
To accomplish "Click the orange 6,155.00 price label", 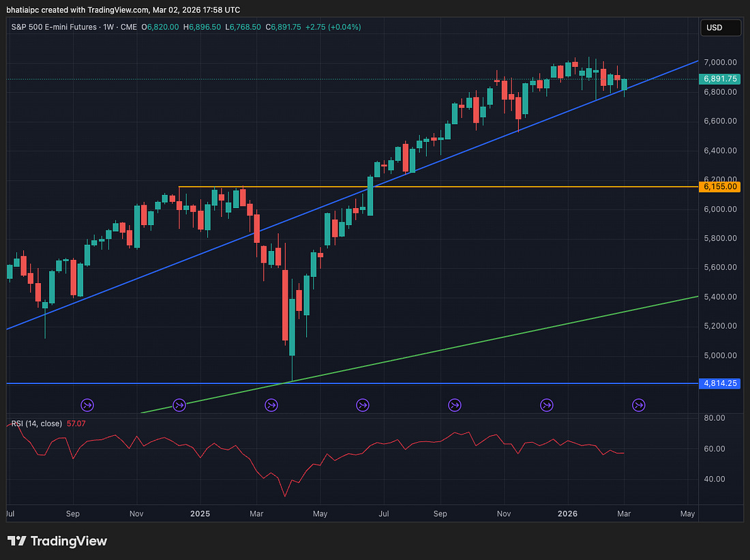I will [720, 187].
